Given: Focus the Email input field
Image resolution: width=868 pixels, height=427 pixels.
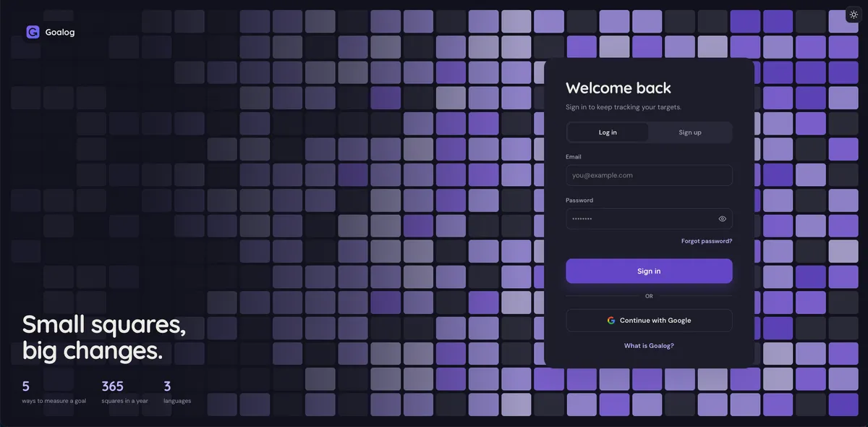Looking at the screenshot, I should pos(649,175).
